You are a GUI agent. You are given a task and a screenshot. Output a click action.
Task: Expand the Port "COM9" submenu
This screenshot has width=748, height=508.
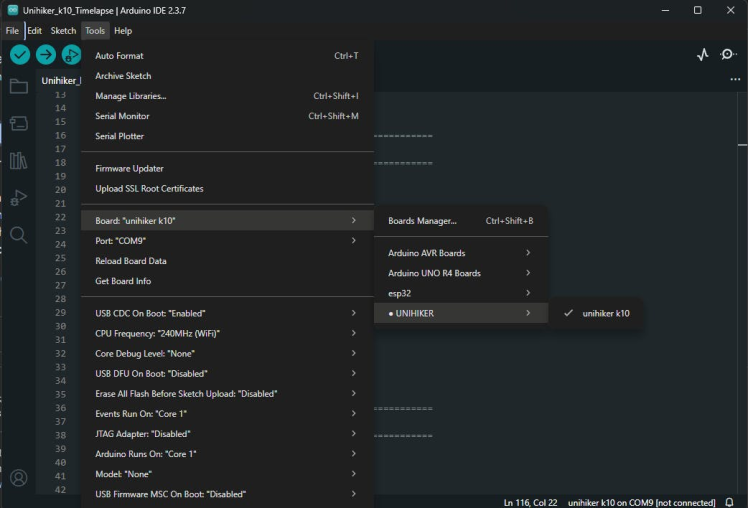pyautogui.click(x=227, y=241)
